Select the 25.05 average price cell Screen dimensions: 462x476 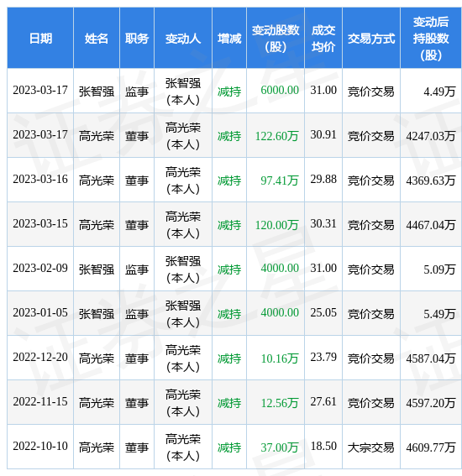tap(323, 312)
